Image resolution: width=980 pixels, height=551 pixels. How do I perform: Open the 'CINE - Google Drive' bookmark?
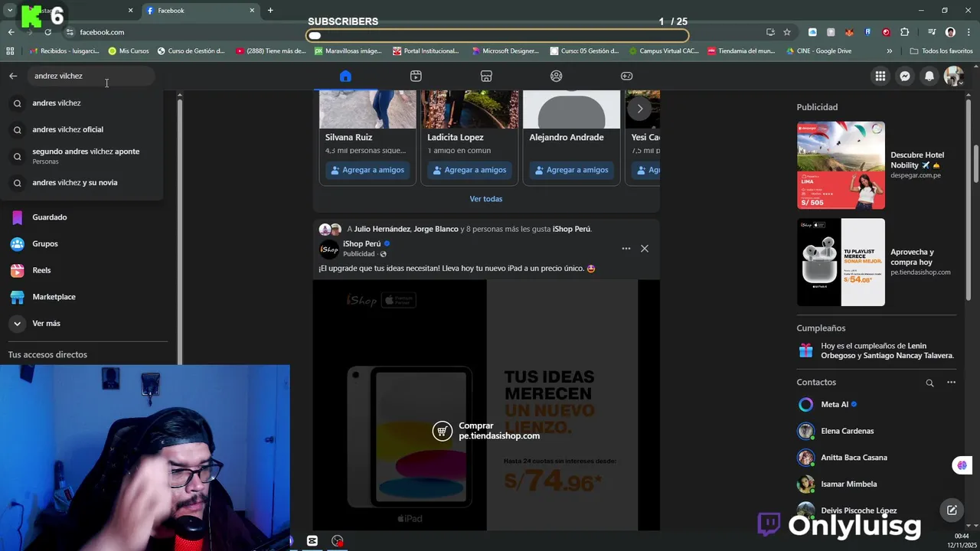click(x=818, y=51)
